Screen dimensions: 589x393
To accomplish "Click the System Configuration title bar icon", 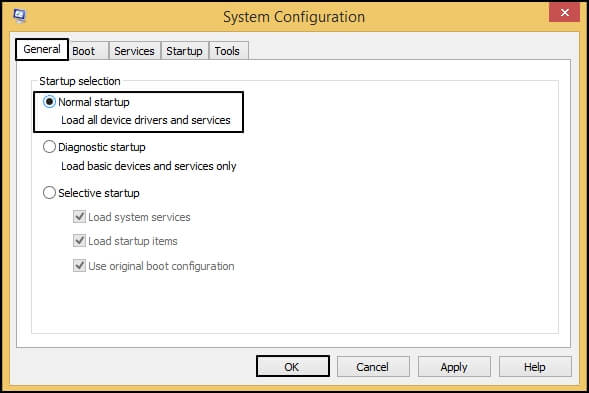I will (20, 16).
